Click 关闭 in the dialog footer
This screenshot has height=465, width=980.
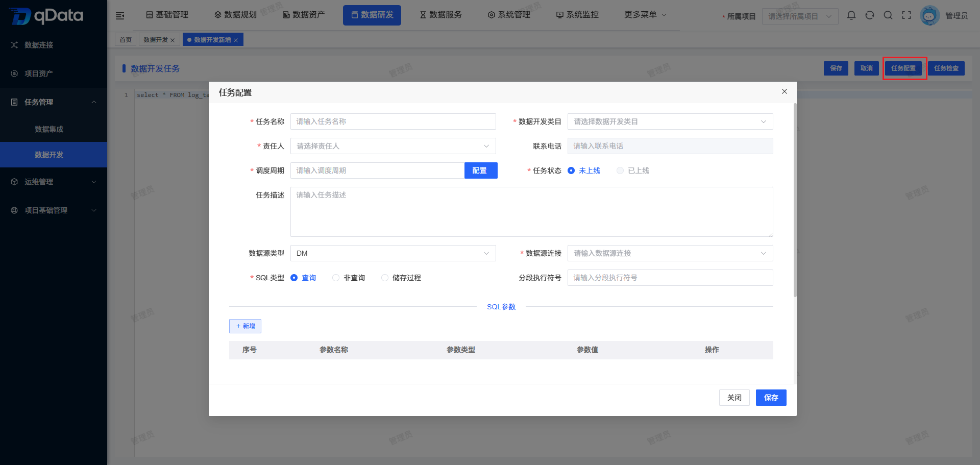pos(734,398)
